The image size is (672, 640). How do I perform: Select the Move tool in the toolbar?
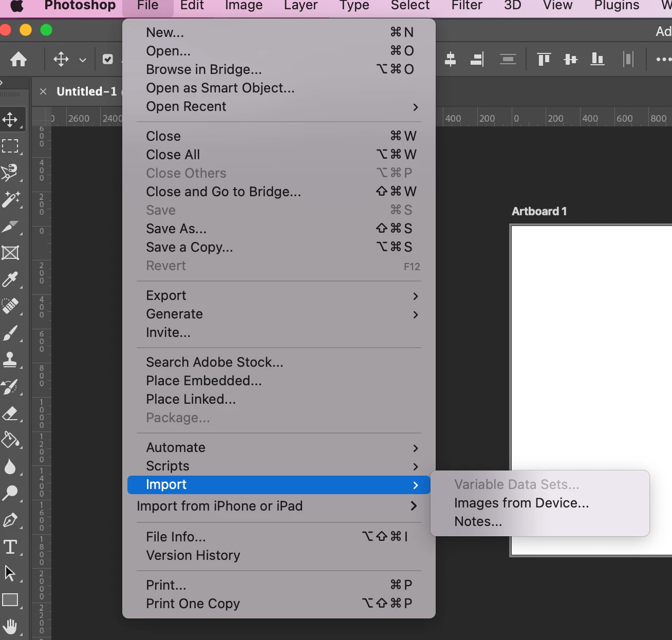click(10, 120)
